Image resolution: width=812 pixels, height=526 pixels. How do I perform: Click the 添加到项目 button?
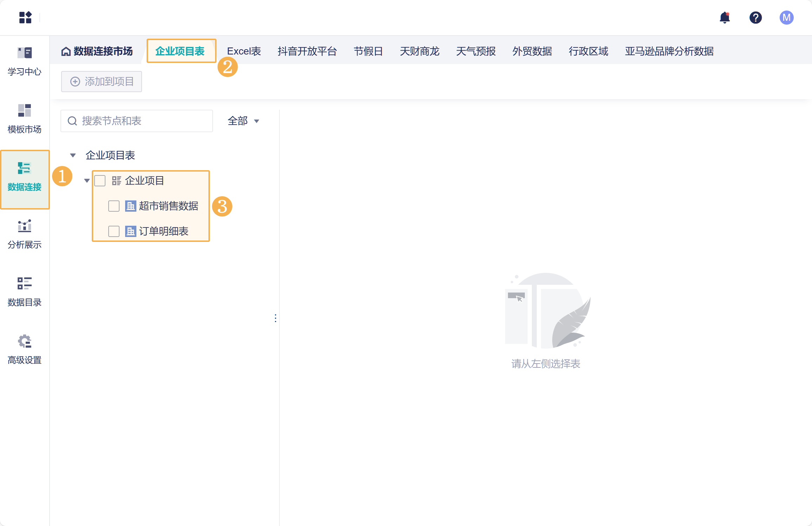(x=102, y=82)
